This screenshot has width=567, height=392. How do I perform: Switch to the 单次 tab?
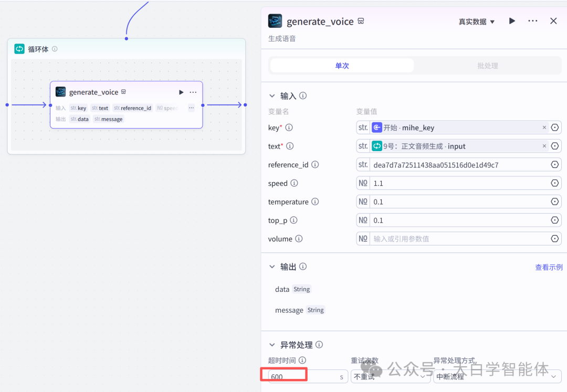point(342,66)
